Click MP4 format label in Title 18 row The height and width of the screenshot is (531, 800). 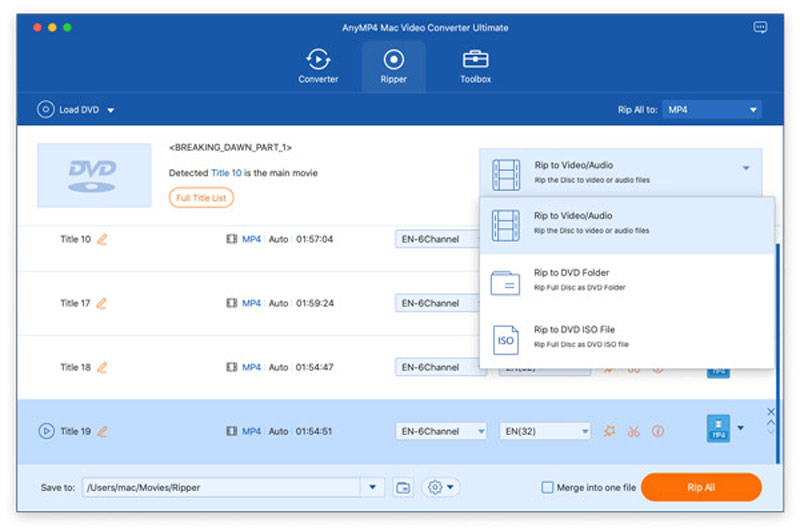coord(252,367)
